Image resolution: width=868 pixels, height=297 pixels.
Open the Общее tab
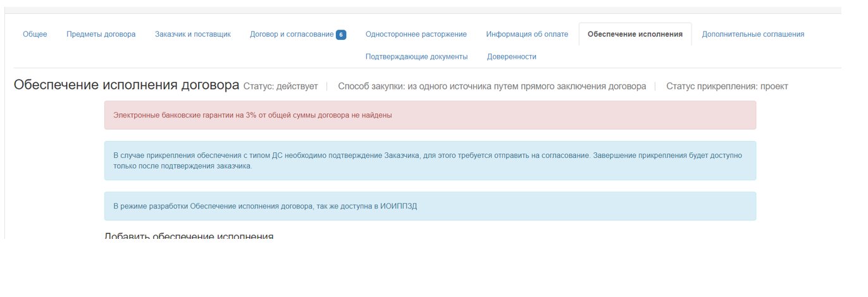[35, 34]
